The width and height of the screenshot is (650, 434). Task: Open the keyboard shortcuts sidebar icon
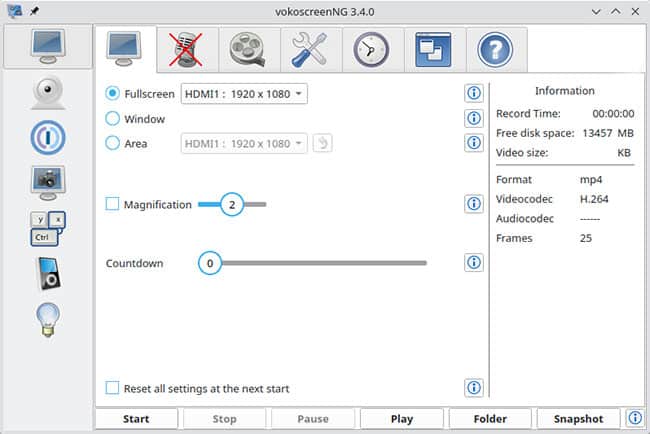(48, 227)
